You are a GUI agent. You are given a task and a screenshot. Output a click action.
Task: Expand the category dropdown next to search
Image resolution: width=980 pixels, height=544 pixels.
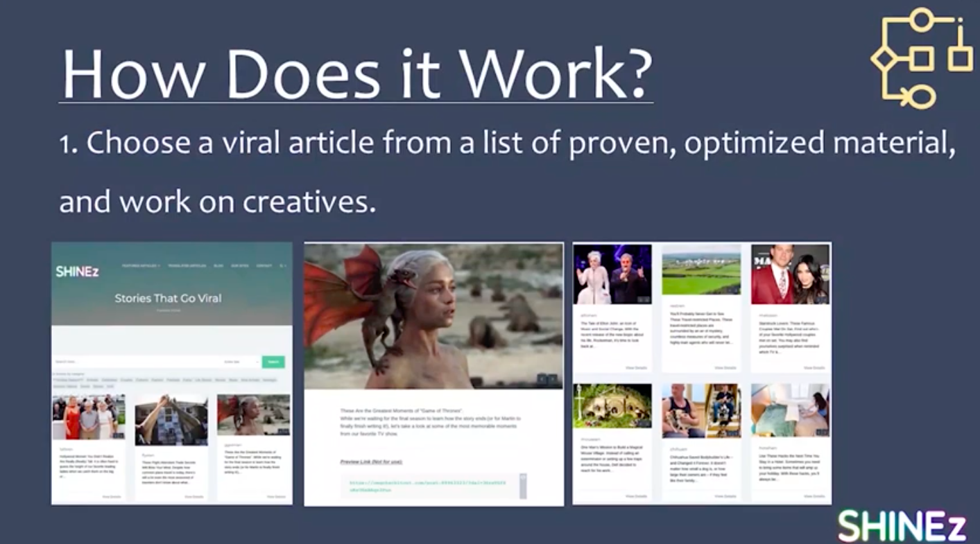(x=241, y=362)
